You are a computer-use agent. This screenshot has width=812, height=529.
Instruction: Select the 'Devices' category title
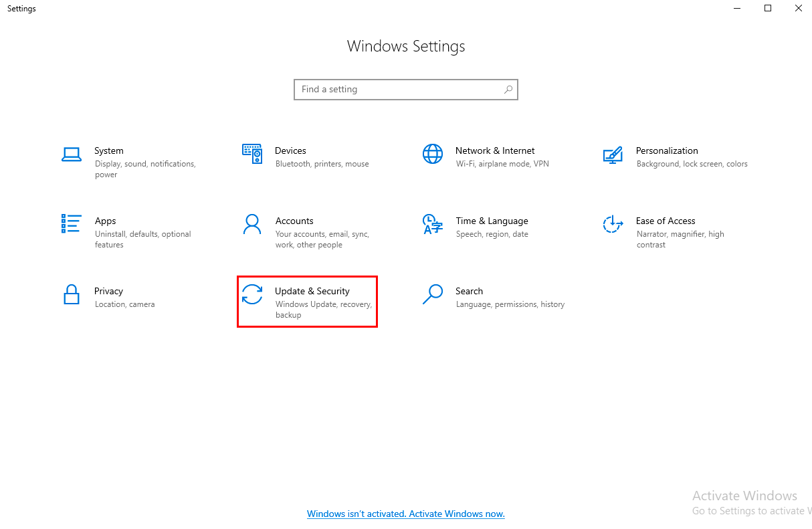tap(290, 150)
